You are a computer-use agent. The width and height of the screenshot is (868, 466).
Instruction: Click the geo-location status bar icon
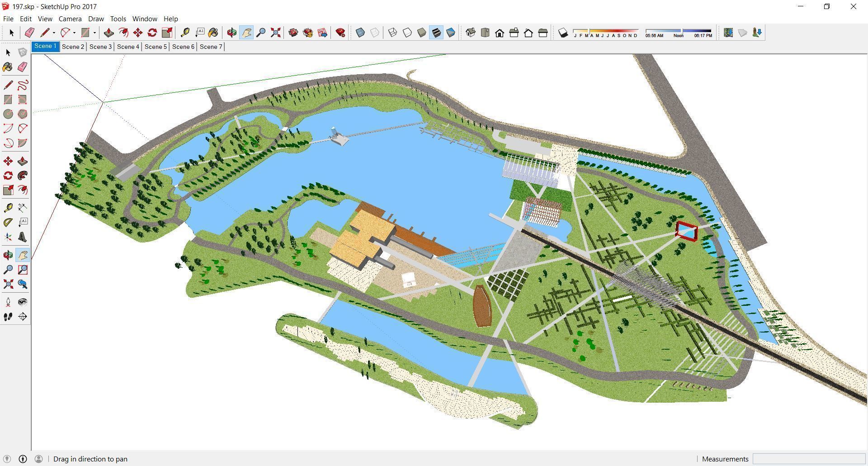7,459
